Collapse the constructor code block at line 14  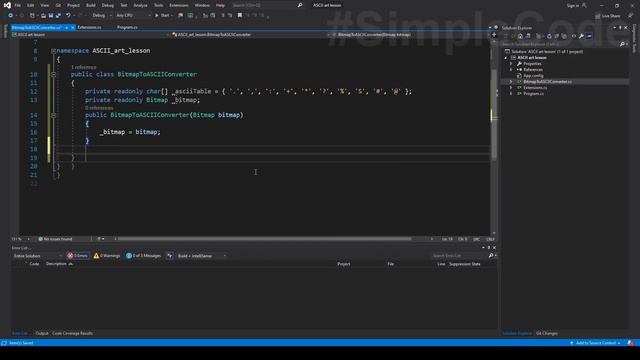click(x=53, y=116)
